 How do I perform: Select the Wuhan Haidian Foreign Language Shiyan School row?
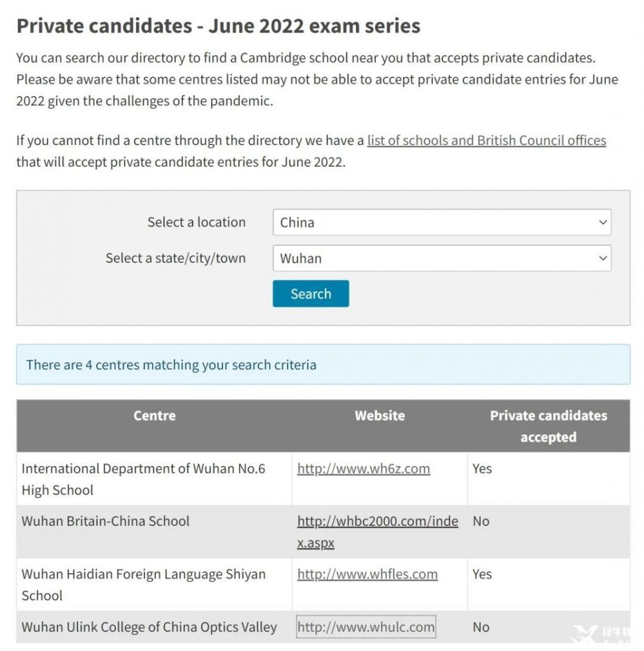(323, 585)
